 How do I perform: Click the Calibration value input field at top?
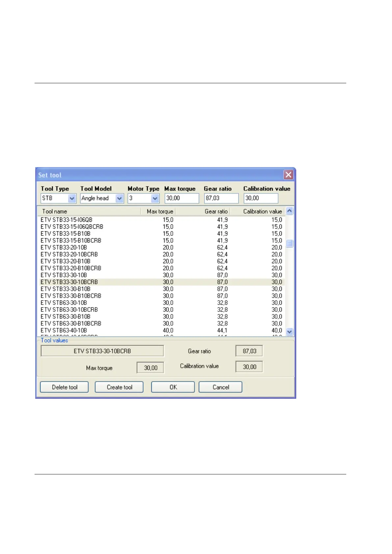point(261,198)
